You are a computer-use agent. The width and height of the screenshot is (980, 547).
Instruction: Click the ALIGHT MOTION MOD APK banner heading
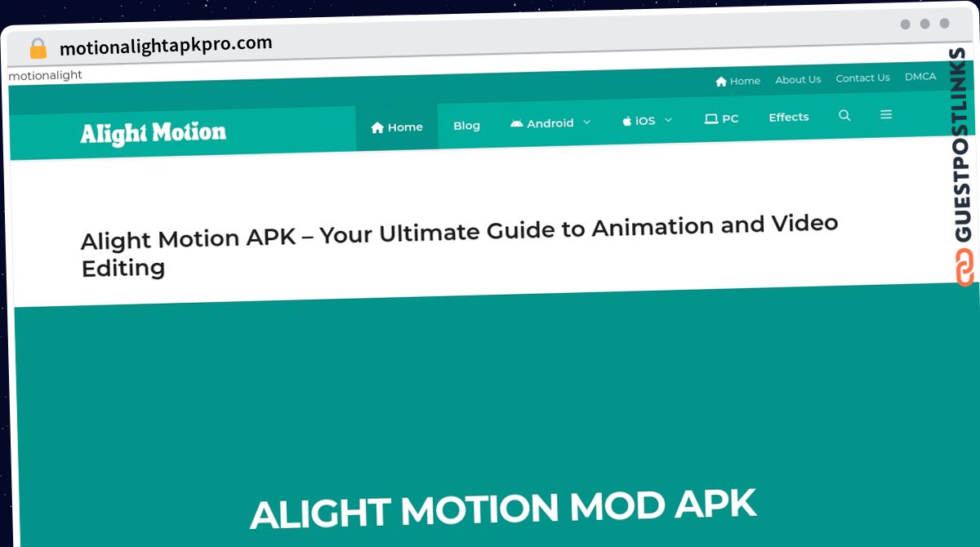pyautogui.click(x=504, y=507)
